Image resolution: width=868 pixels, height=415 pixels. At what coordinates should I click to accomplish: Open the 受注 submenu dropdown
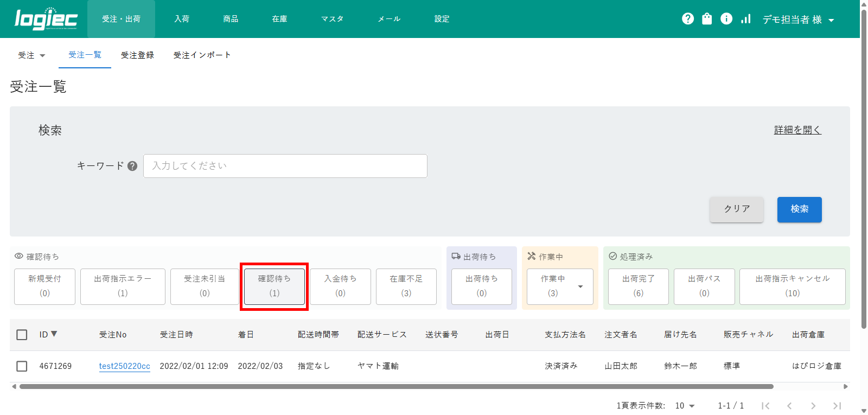[31, 55]
